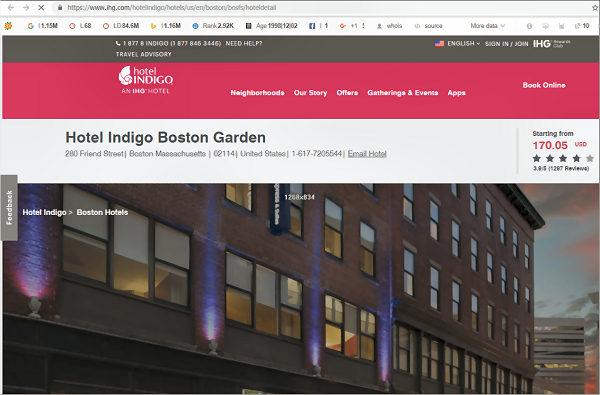This screenshot has width=600, height=395.
Task: Open the Feedback side tab
Action: 9,208
